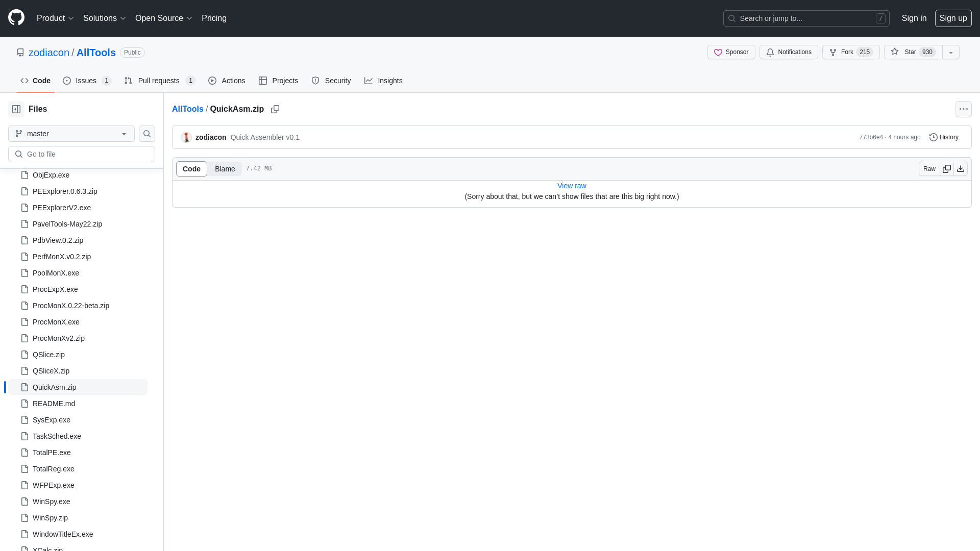
Task: Sponsor this repository
Action: (x=731, y=52)
